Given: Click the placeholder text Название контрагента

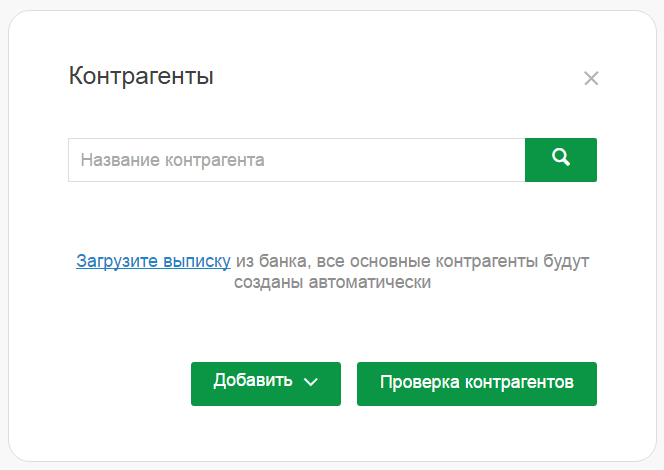Looking at the screenshot, I should point(173,160).
